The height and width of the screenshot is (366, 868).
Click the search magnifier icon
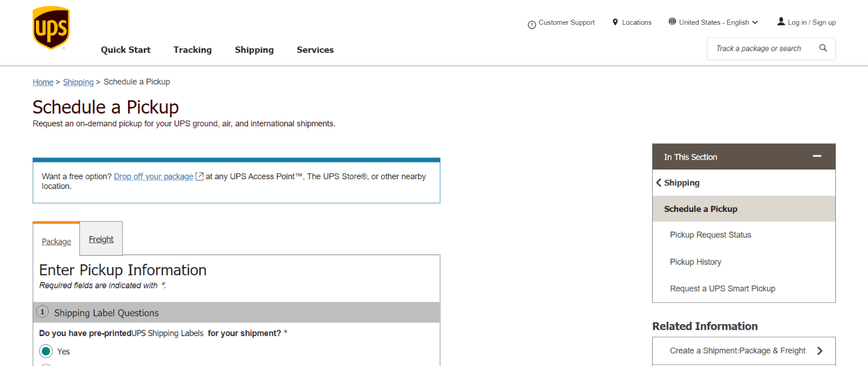[823, 48]
